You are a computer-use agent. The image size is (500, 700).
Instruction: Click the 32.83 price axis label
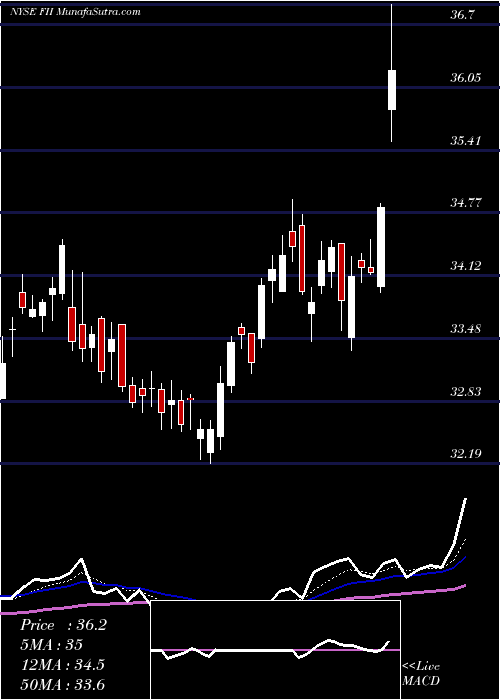(465, 392)
